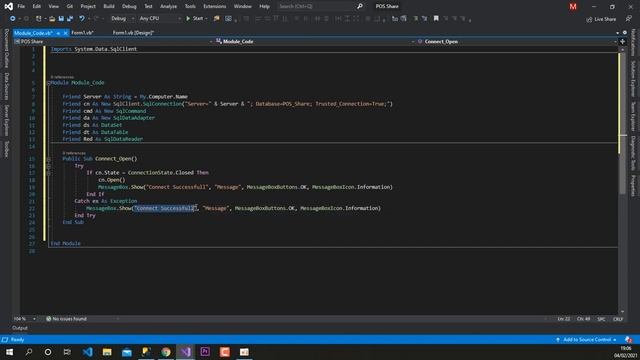This screenshot has height=360, width=640.
Task: Open the Debug configuration dropdown
Action: tap(122, 18)
